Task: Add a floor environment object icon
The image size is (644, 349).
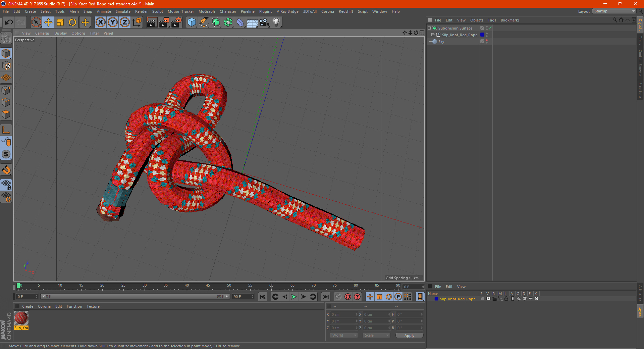Action: click(252, 22)
